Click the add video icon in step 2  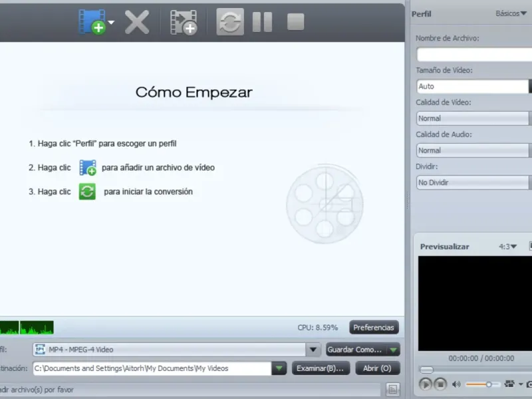[x=88, y=168]
